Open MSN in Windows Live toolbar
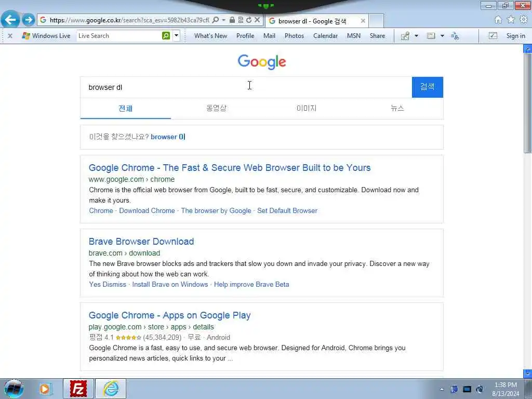 click(x=353, y=36)
